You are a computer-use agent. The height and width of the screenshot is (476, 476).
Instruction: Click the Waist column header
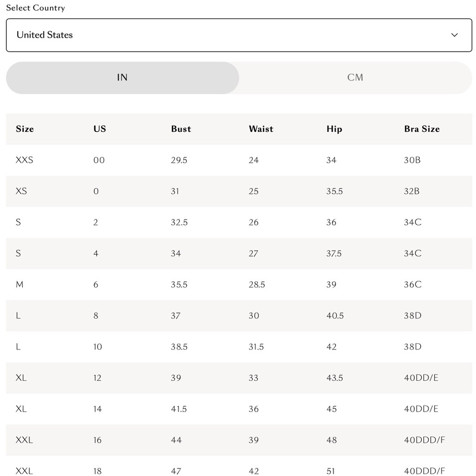261,129
